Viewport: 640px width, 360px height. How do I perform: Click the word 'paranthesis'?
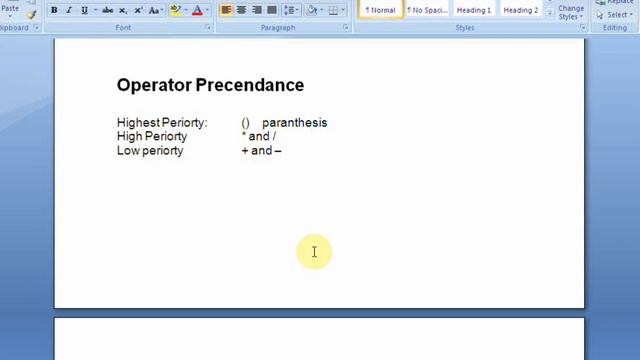(x=295, y=122)
